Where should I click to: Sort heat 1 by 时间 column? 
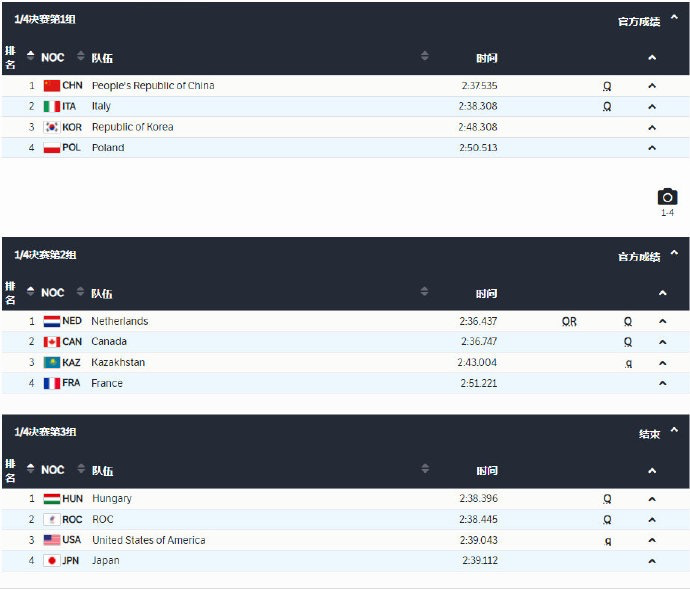487,57
